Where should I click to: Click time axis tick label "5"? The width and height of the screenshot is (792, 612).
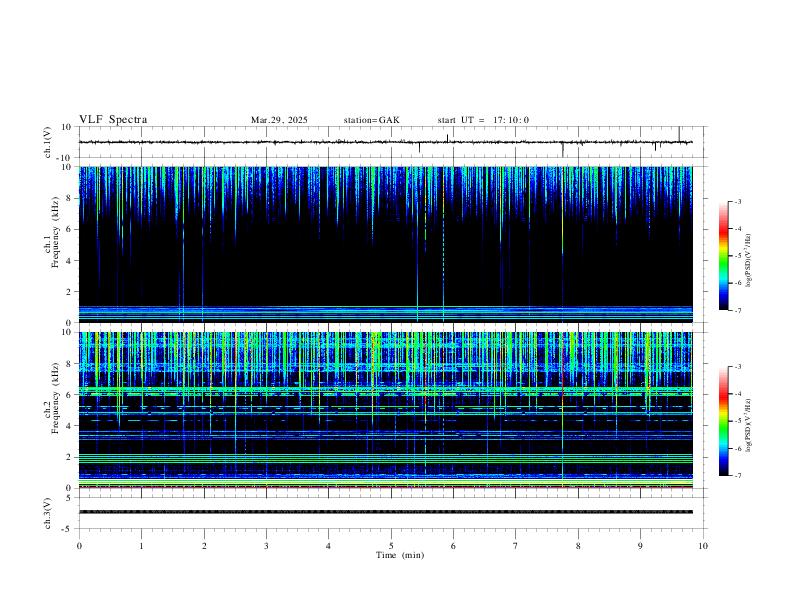[x=391, y=546]
